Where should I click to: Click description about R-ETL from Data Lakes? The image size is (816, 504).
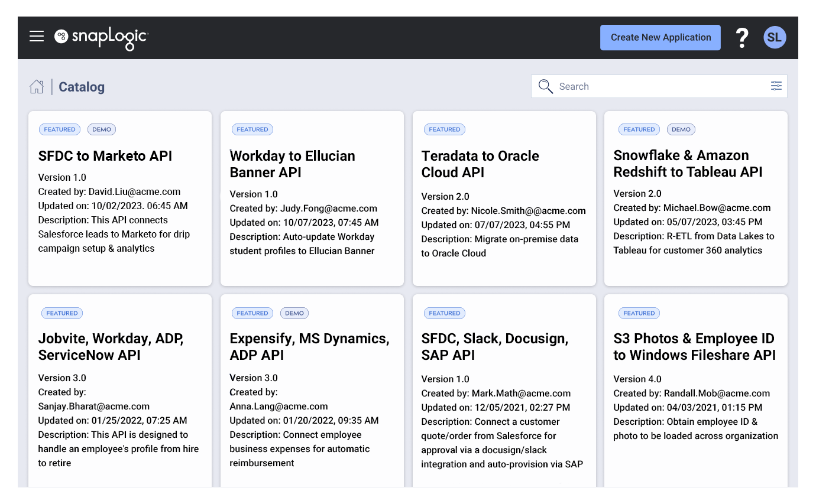tap(694, 243)
